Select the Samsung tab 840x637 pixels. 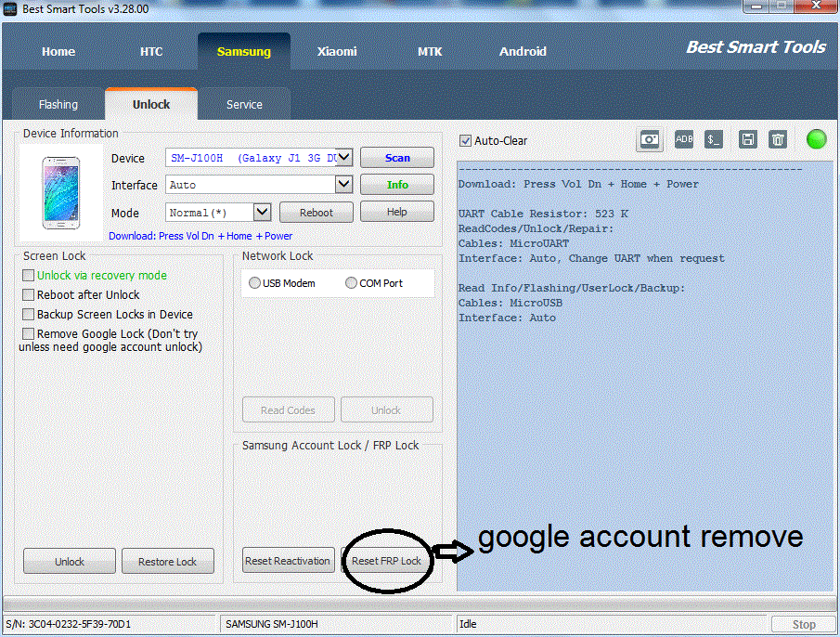244,51
